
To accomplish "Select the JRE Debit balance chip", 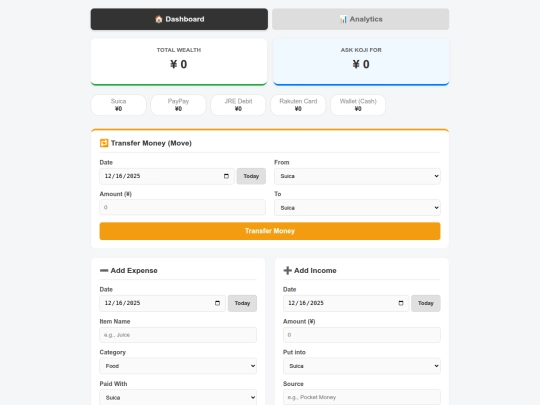I will coord(238,105).
